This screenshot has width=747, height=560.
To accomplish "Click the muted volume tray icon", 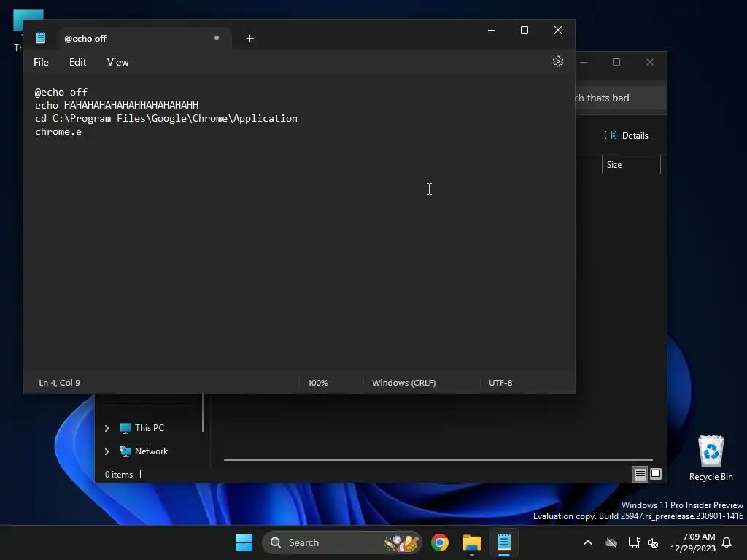I will pyautogui.click(x=653, y=542).
